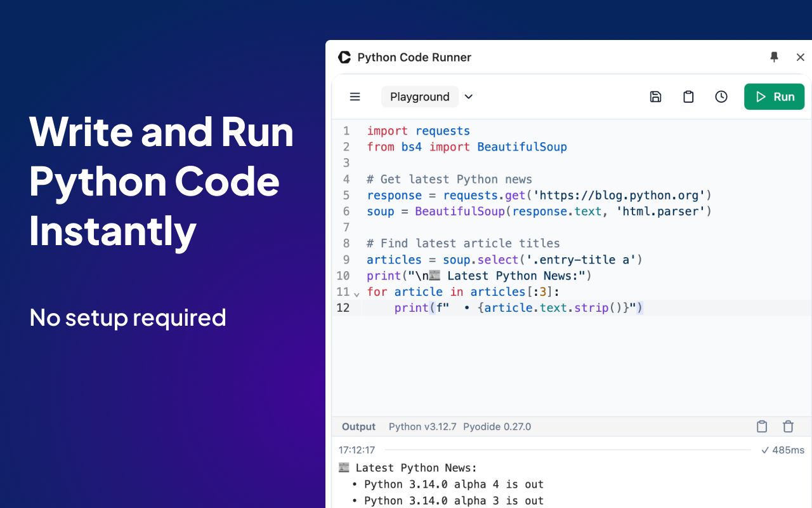The height and width of the screenshot is (508, 812).
Task: Toggle the pin in the title bar
Action: [x=774, y=57]
